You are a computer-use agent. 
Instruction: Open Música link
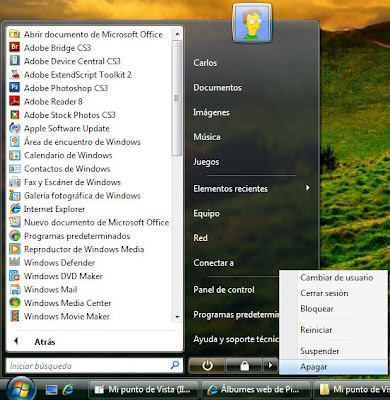point(207,137)
